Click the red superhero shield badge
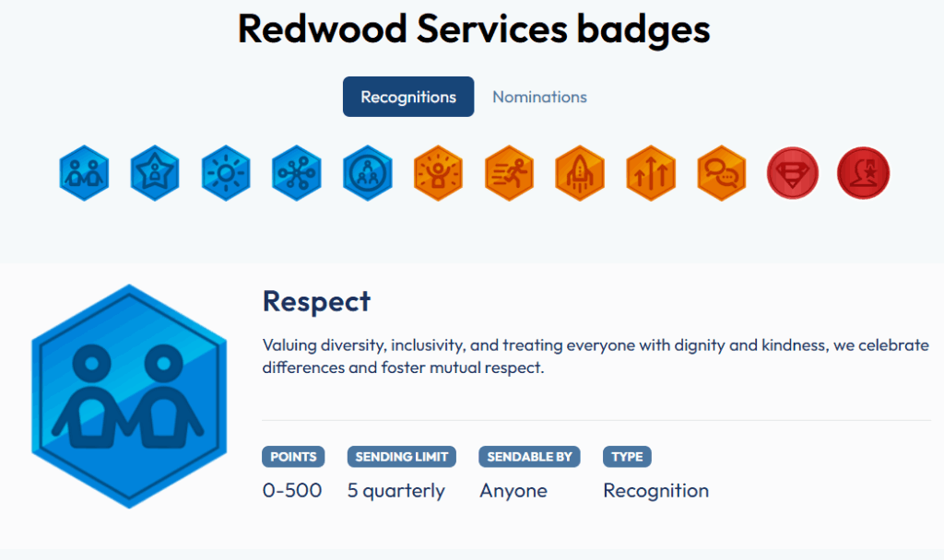This screenshot has height=560, width=944. click(792, 173)
